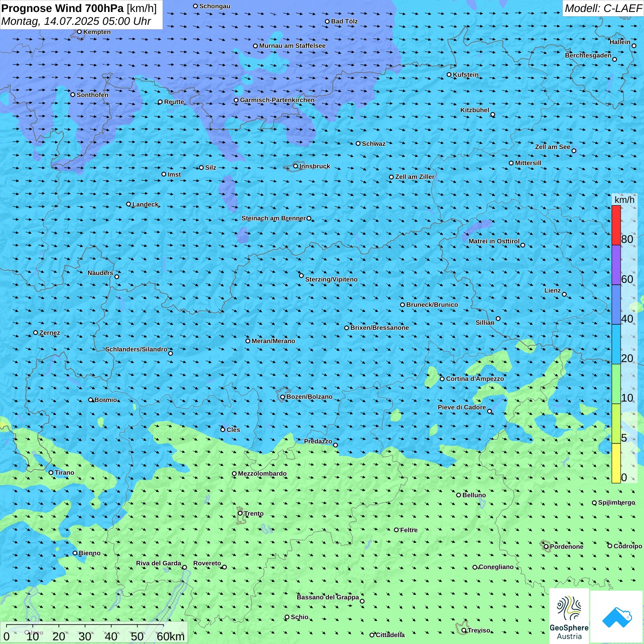644x644 pixels.
Task: Click the blue cloud arrow logo
Action: pyautogui.click(x=617, y=617)
